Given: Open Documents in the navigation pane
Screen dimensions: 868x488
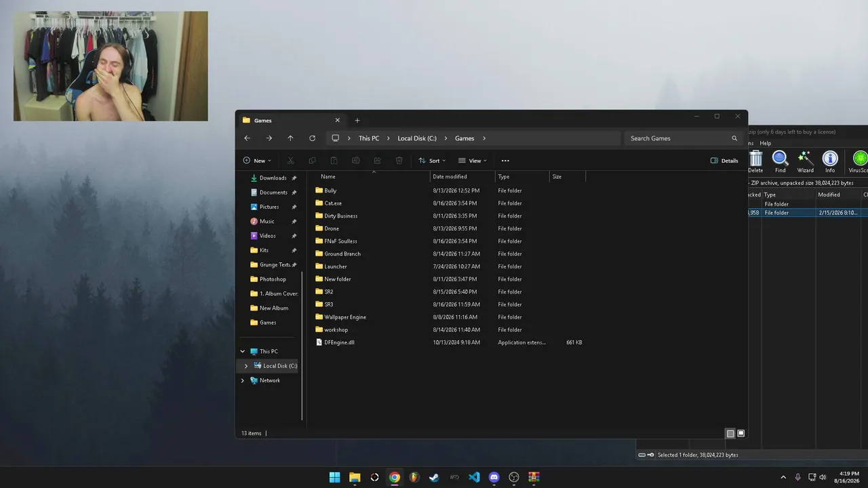Looking at the screenshot, I should coord(273,192).
